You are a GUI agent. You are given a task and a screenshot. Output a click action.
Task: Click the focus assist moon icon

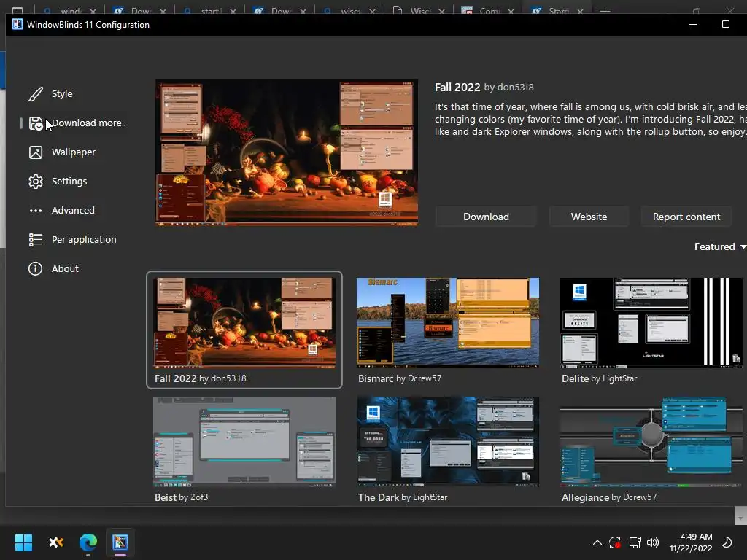pos(727,542)
